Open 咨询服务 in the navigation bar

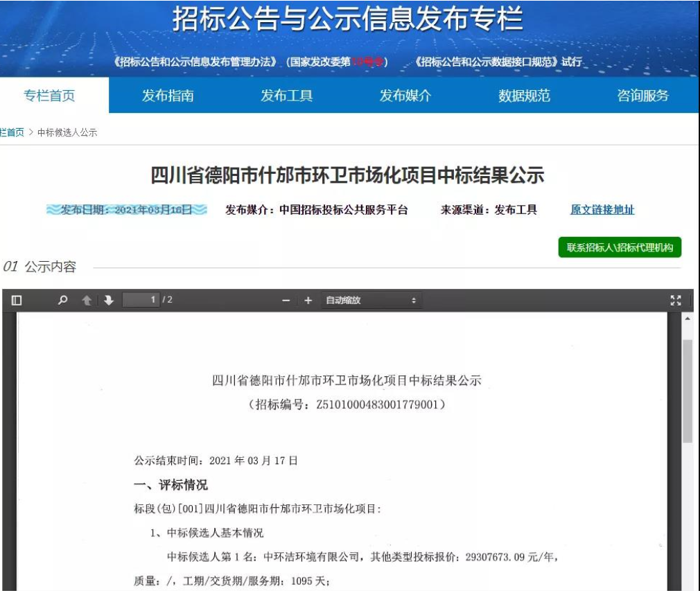pos(642,96)
